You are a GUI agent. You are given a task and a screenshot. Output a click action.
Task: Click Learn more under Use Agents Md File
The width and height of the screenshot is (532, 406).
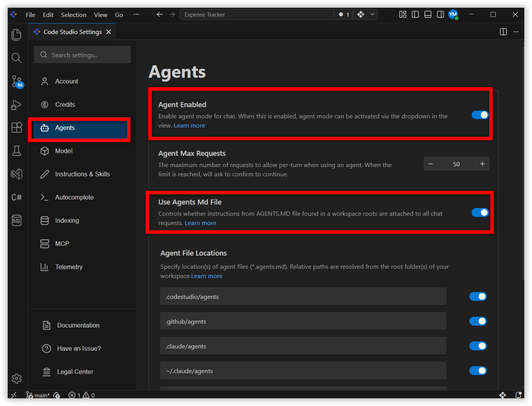coord(200,223)
